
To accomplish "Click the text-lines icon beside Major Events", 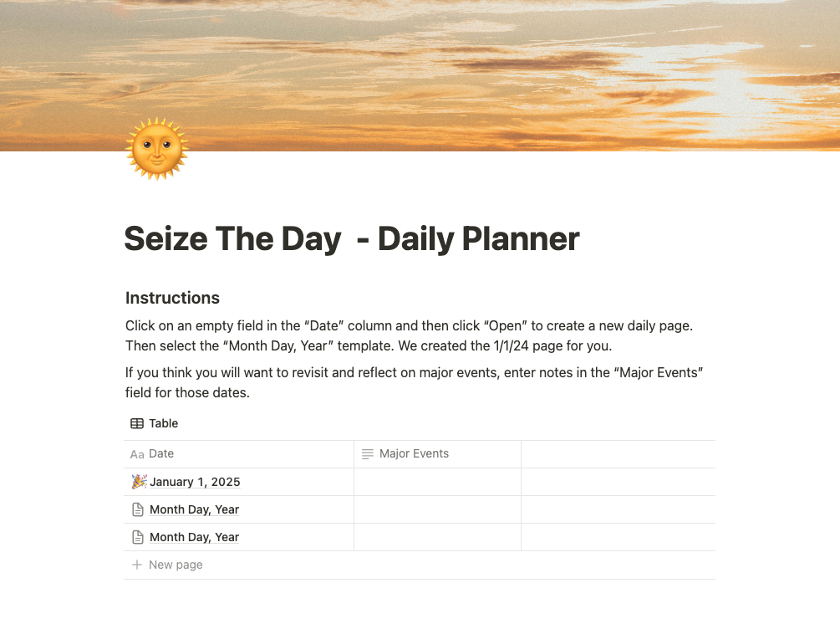I will coord(368,454).
